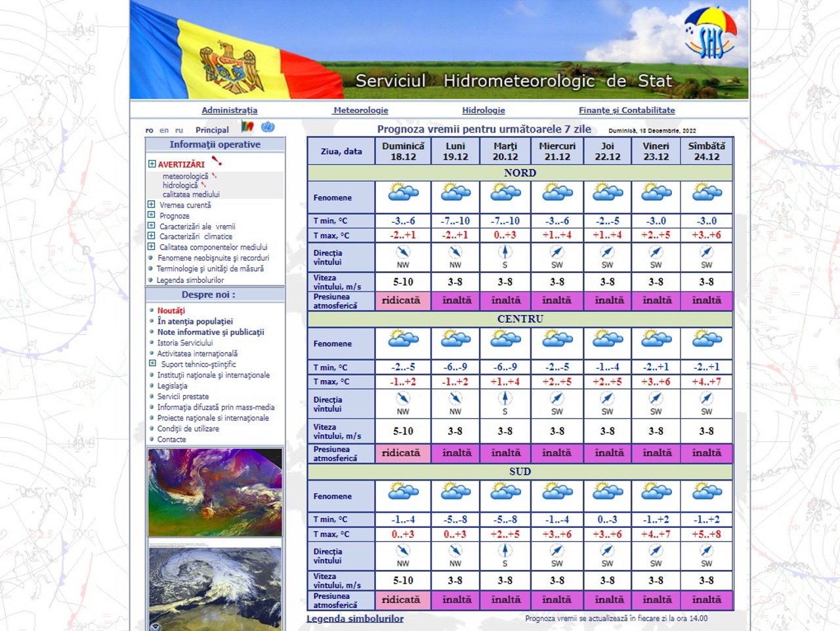840x631 pixels.
Task: Click the blue WMO emblem icon
Action: pyautogui.click(x=268, y=127)
